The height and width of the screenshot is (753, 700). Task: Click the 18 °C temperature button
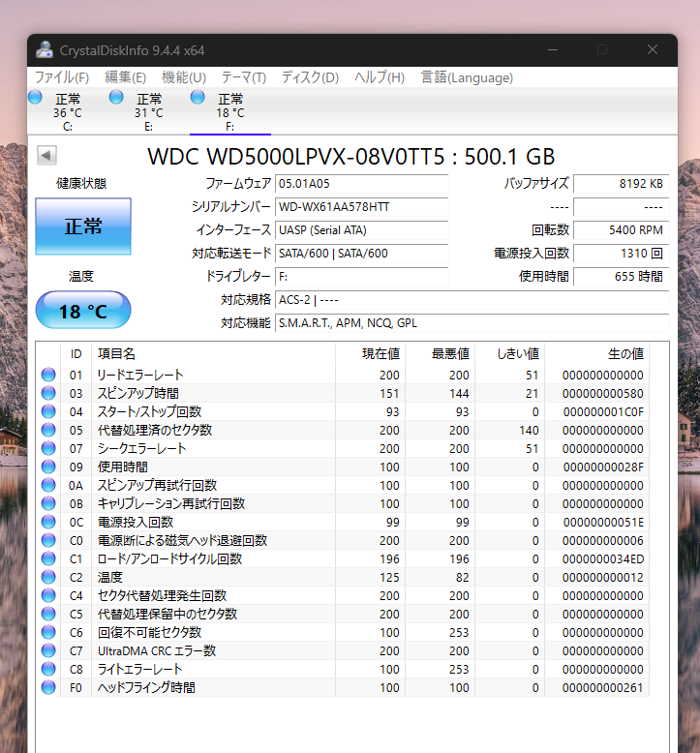pos(83,311)
